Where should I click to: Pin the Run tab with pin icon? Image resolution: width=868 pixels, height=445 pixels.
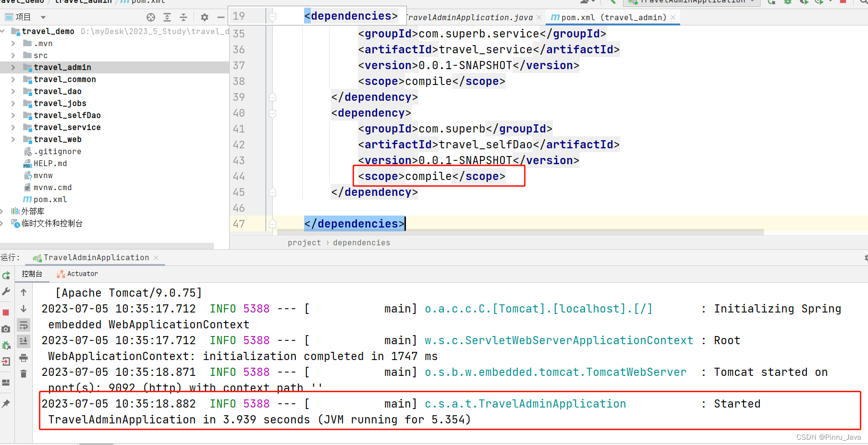6,404
